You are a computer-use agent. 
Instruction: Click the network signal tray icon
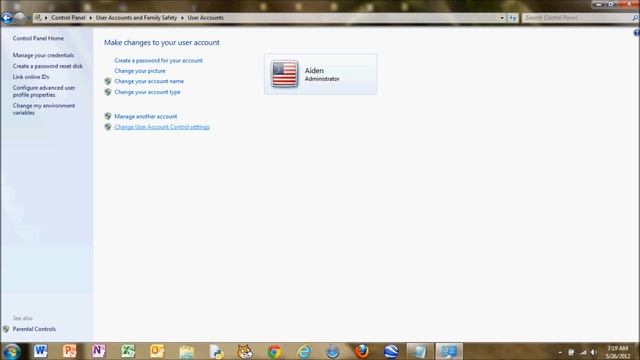(583, 352)
